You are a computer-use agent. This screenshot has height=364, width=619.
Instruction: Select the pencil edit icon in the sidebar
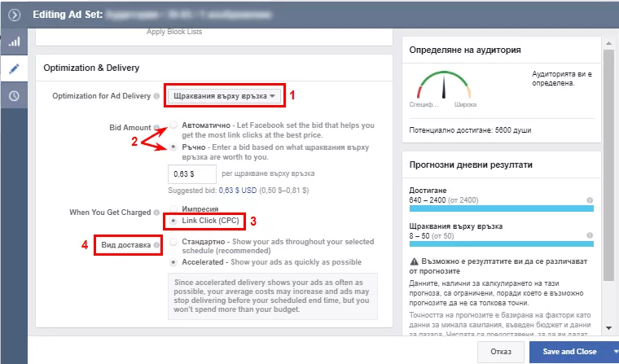[14, 68]
